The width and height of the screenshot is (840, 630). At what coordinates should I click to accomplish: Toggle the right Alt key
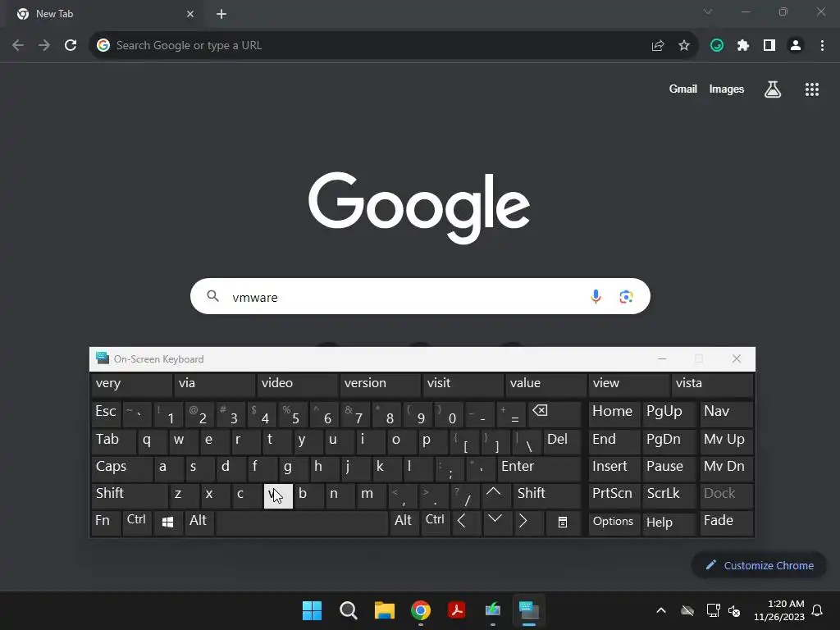pyautogui.click(x=404, y=522)
